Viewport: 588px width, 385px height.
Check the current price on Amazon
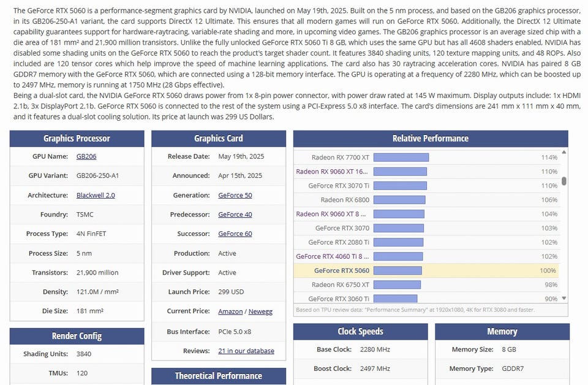(x=230, y=311)
